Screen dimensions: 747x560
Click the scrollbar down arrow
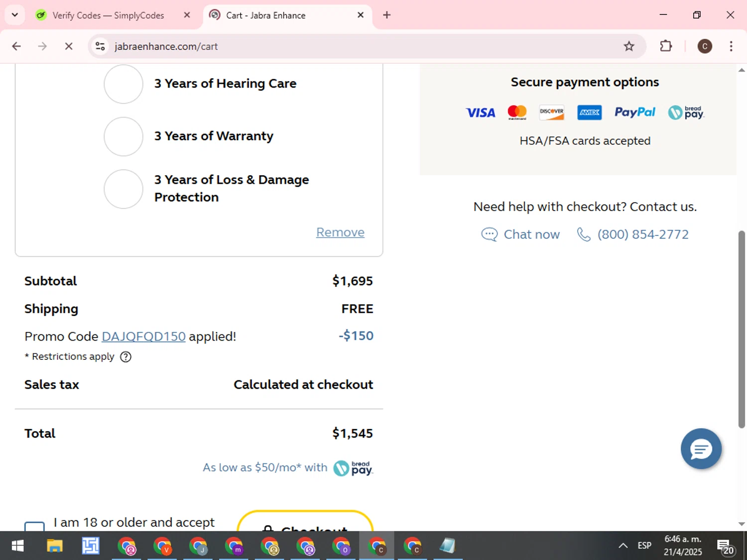pos(742,524)
